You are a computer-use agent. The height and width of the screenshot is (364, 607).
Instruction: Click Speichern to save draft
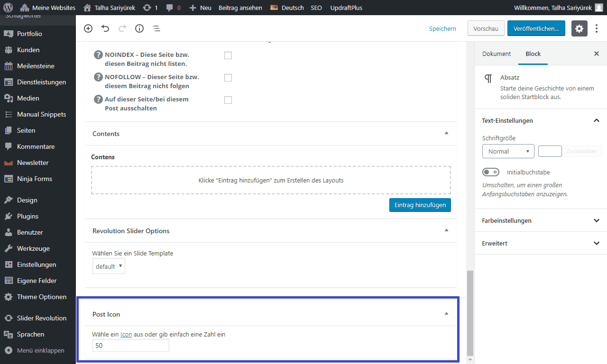(442, 28)
